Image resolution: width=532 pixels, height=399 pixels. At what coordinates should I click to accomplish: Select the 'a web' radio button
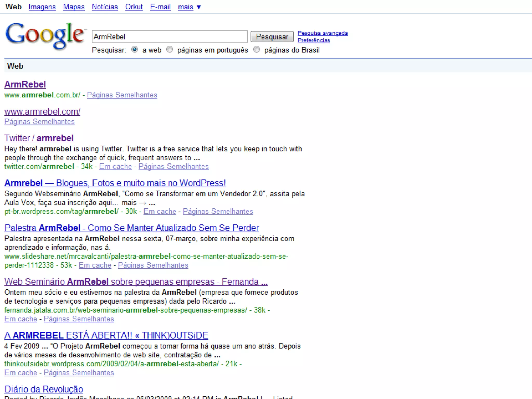click(135, 49)
